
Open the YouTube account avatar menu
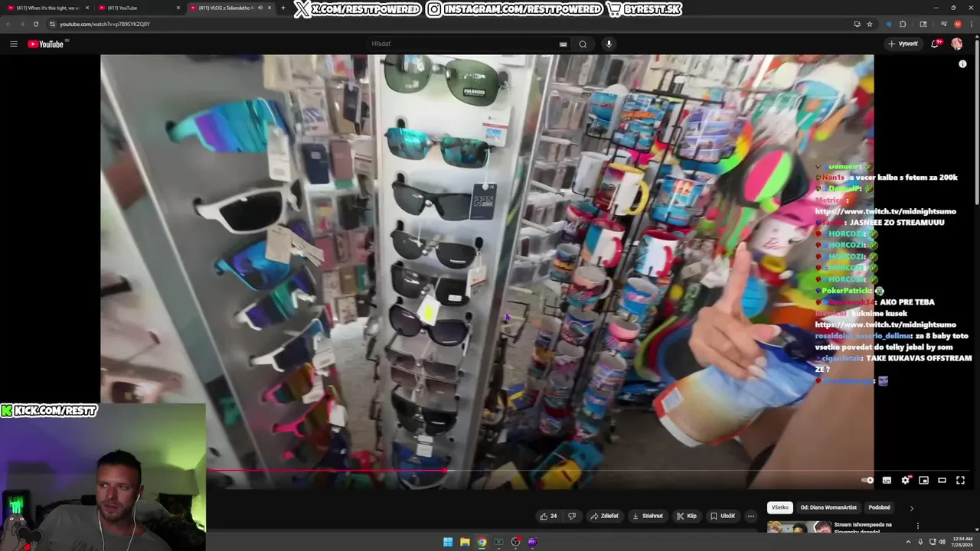tap(957, 44)
